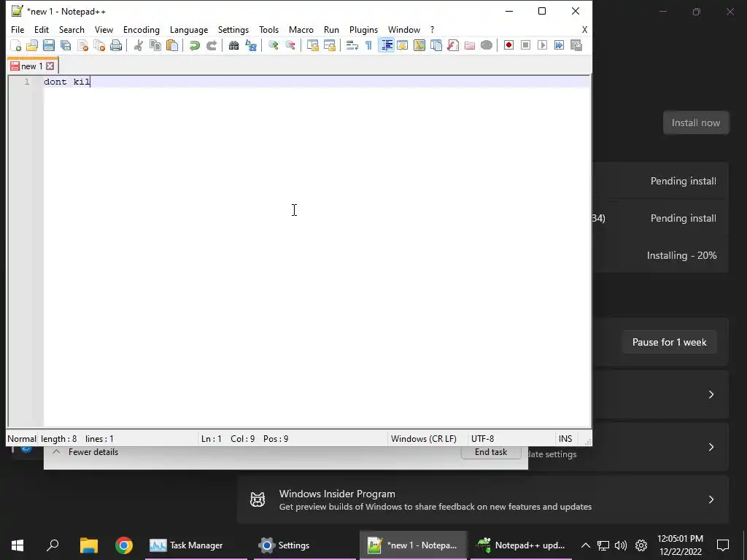Open the ? help menu
Viewport: 747px width, 560px height.
432,29
